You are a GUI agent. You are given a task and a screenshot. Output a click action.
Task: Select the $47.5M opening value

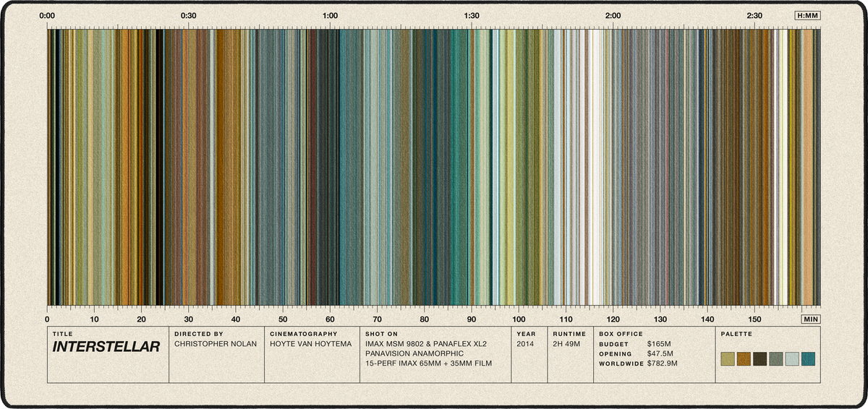662,353
